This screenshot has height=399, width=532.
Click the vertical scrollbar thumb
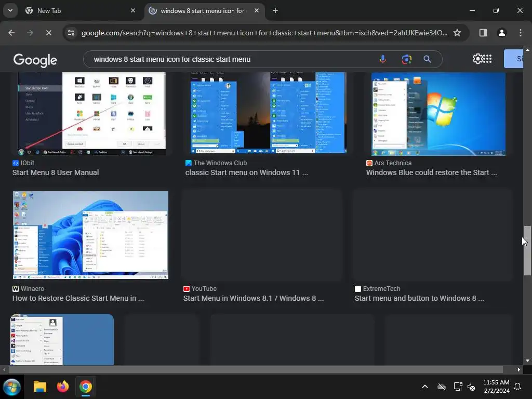527,250
